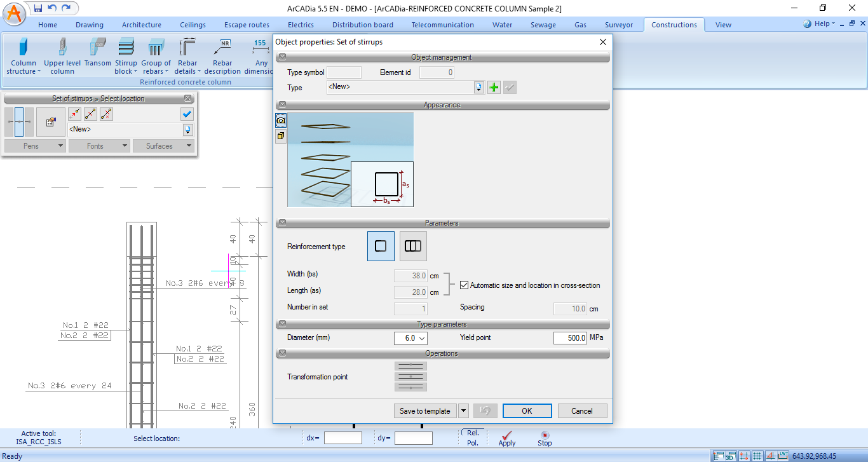This screenshot has height=462, width=868.
Task: Select multi-leg stirrup reinforcement type
Action: [413, 247]
